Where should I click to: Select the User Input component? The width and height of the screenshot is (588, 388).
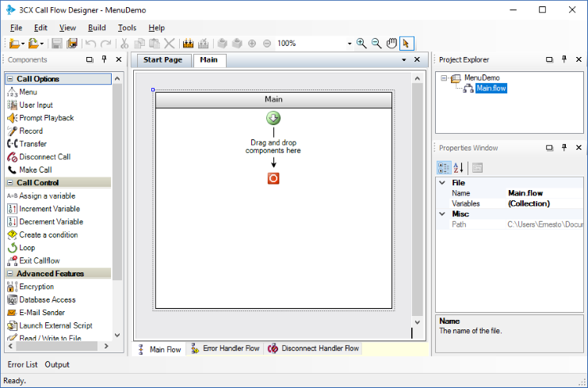[30, 105]
